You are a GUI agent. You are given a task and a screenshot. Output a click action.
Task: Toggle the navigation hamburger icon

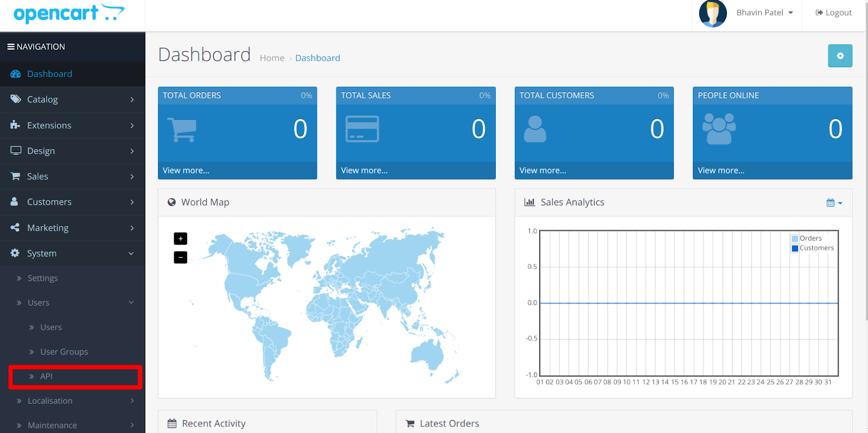point(11,47)
